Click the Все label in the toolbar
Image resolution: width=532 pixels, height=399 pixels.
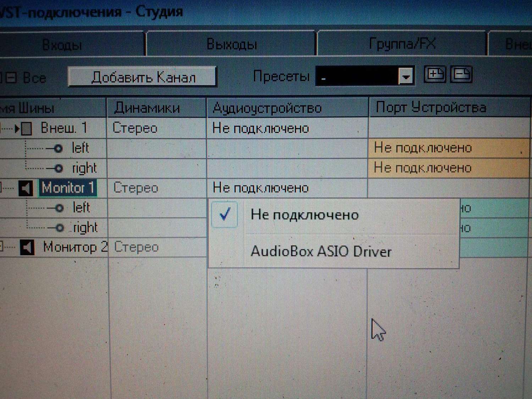click(x=34, y=78)
